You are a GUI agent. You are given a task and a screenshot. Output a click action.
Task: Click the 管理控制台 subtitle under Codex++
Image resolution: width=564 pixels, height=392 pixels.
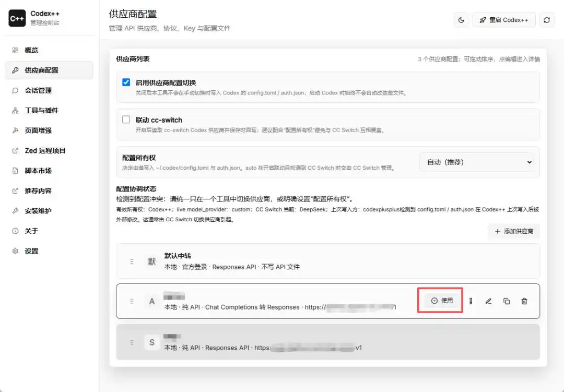coord(44,22)
